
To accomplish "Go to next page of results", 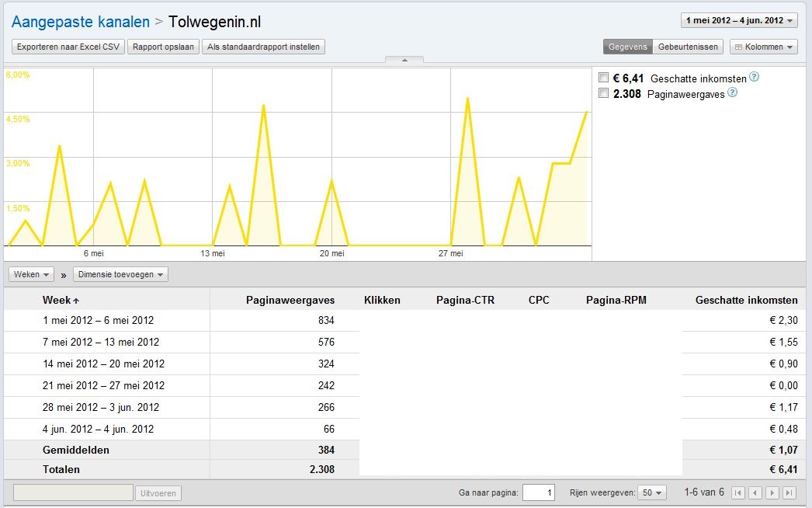I will 772,492.
